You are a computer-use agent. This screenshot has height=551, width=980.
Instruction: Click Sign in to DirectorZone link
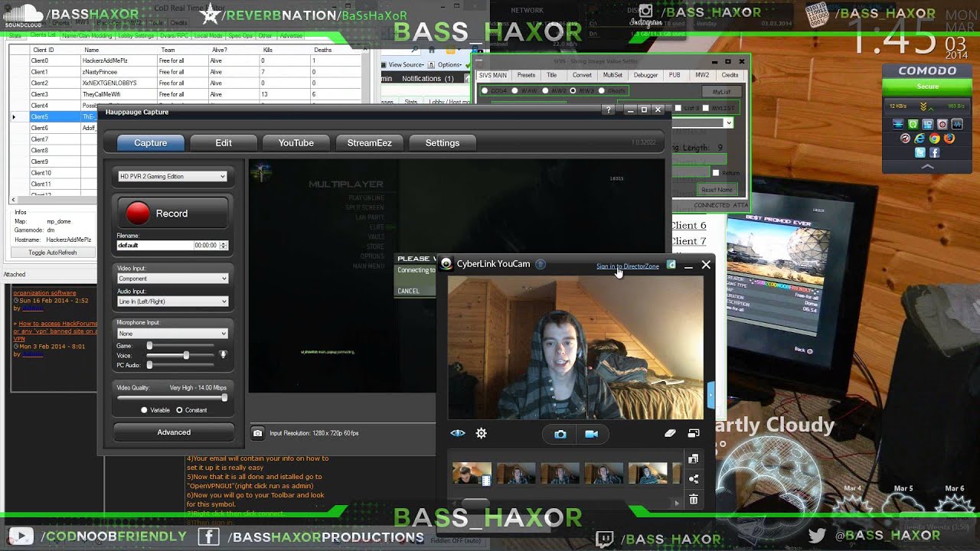tap(627, 266)
